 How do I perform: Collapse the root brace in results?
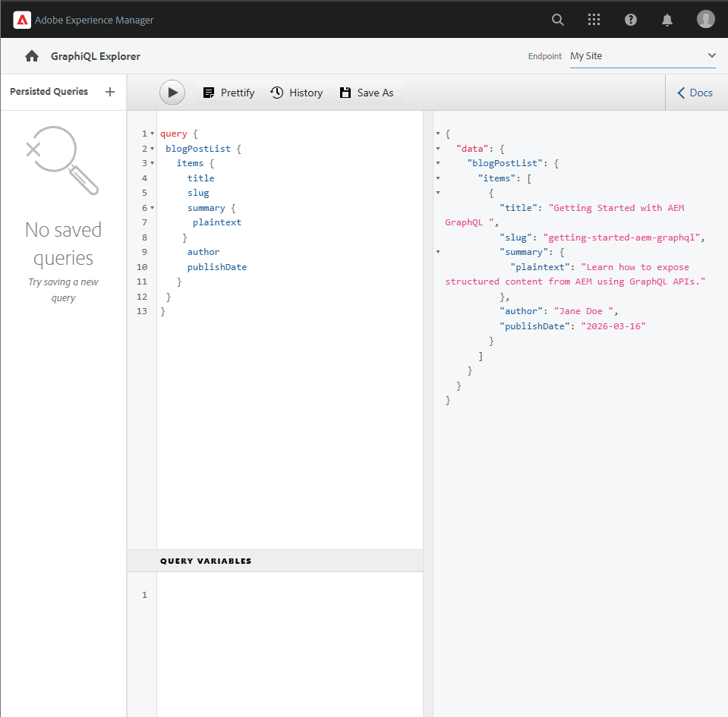click(438, 134)
